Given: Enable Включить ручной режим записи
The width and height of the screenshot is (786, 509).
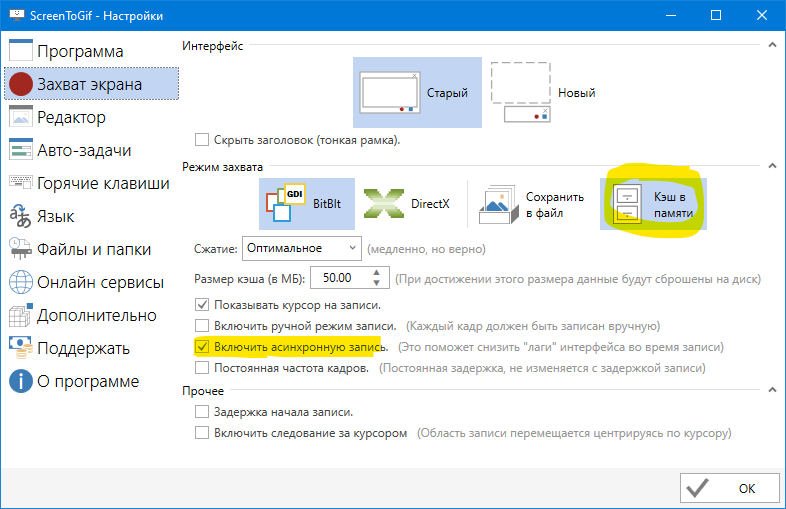Looking at the screenshot, I should pyautogui.click(x=202, y=325).
